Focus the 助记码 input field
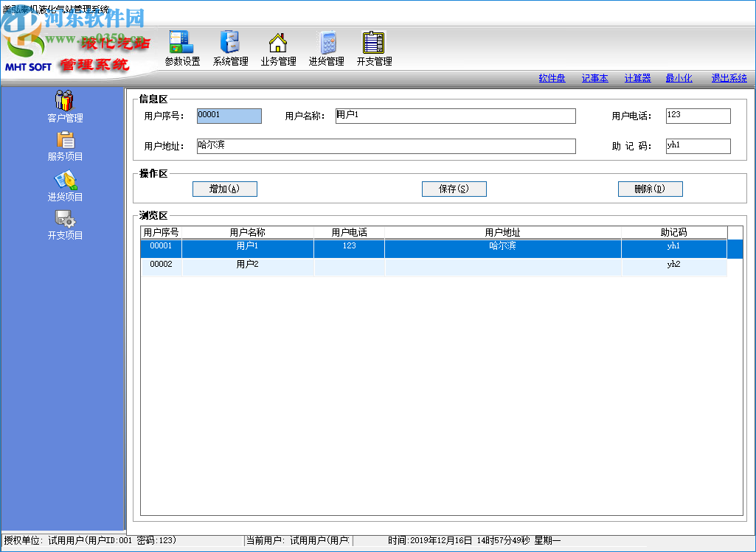 [698, 147]
